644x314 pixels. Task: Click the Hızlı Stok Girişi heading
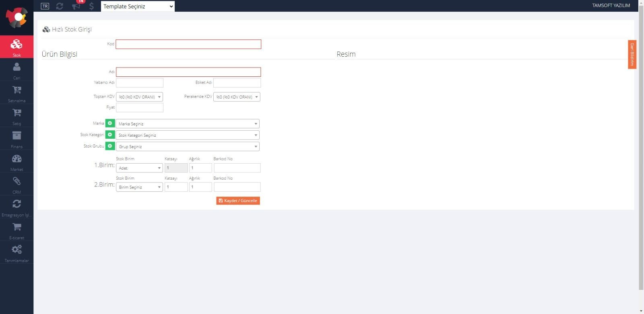[72, 29]
